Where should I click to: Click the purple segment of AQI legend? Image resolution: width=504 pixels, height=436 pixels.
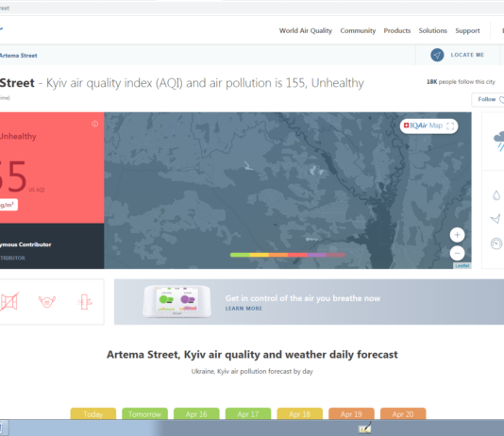pyautogui.click(x=316, y=255)
